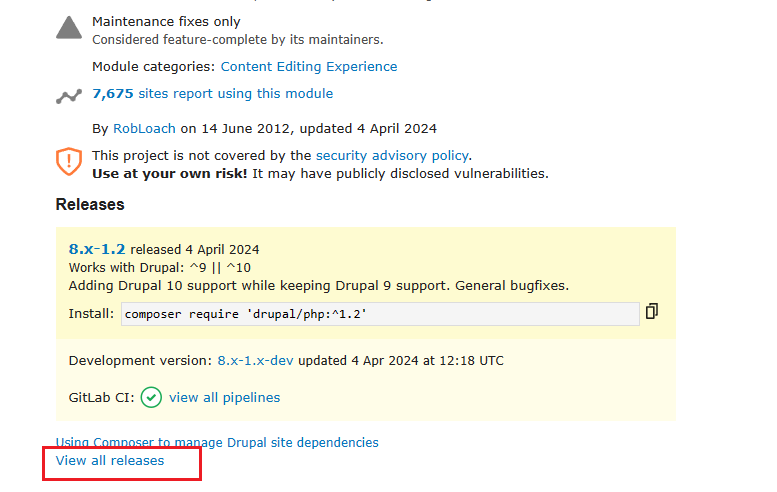Click 'updated 4 Apr 2024 at 12:18 UTC' text

pos(401,361)
